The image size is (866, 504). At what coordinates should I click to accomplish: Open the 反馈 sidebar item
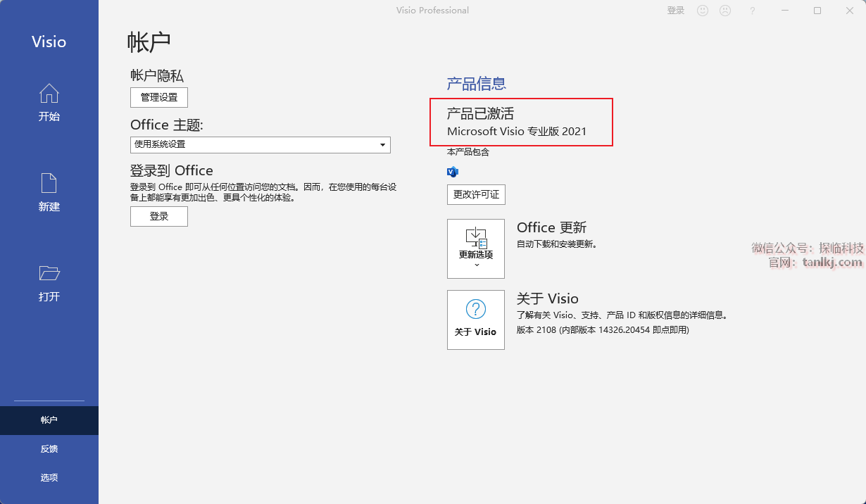[49, 449]
